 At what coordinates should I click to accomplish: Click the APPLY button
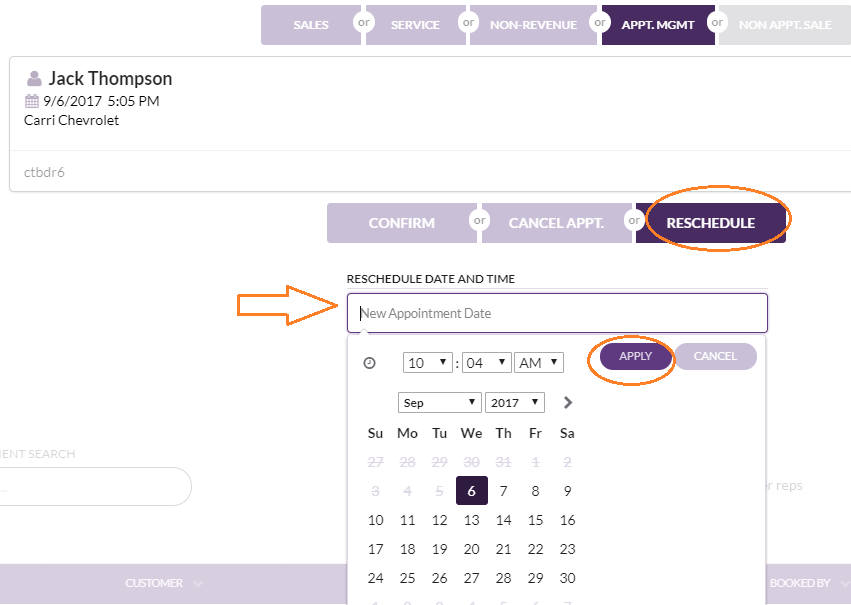(x=636, y=356)
